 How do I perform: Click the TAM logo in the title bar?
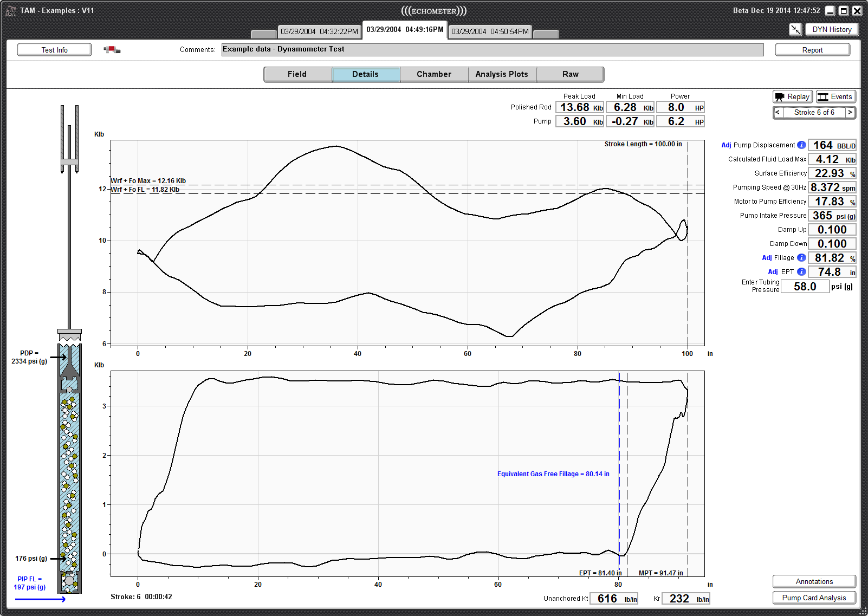[x=10, y=10]
